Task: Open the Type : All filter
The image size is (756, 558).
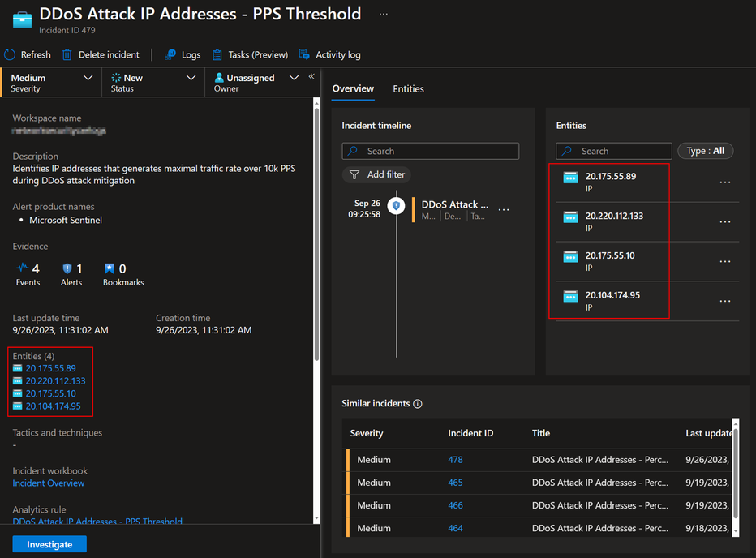Action: click(706, 151)
